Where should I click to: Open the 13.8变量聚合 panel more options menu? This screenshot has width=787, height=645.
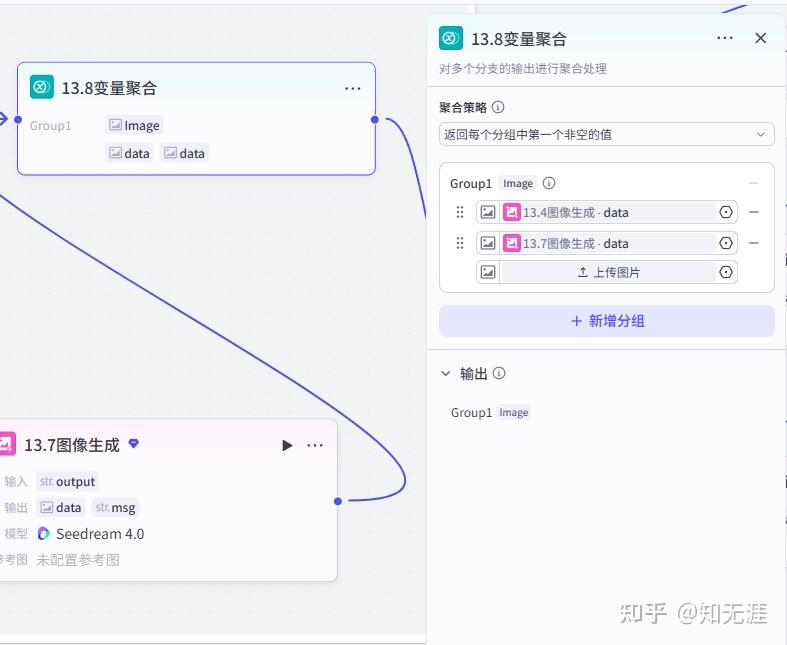tap(725, 38)
